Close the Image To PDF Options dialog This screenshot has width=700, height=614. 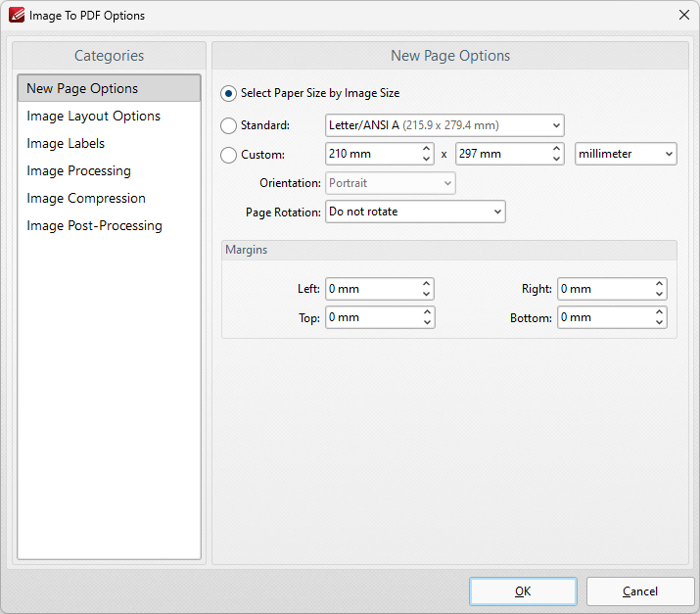[x=684, y=16]
